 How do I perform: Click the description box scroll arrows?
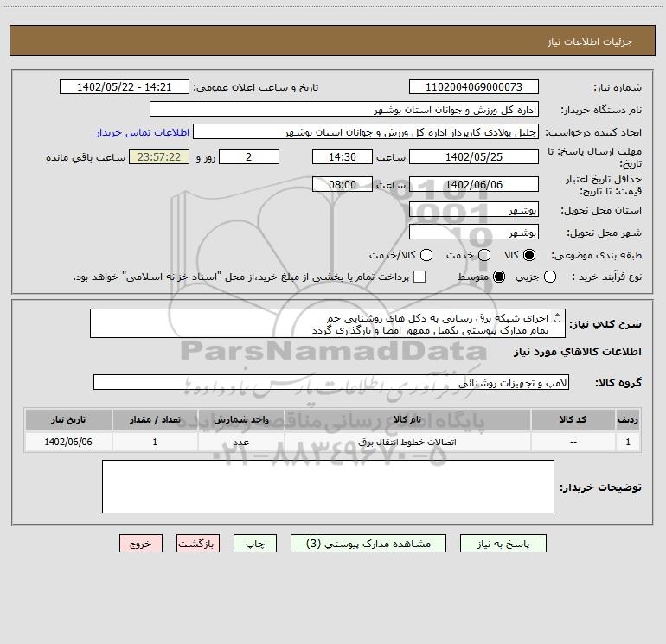click(x=558, y=317)
